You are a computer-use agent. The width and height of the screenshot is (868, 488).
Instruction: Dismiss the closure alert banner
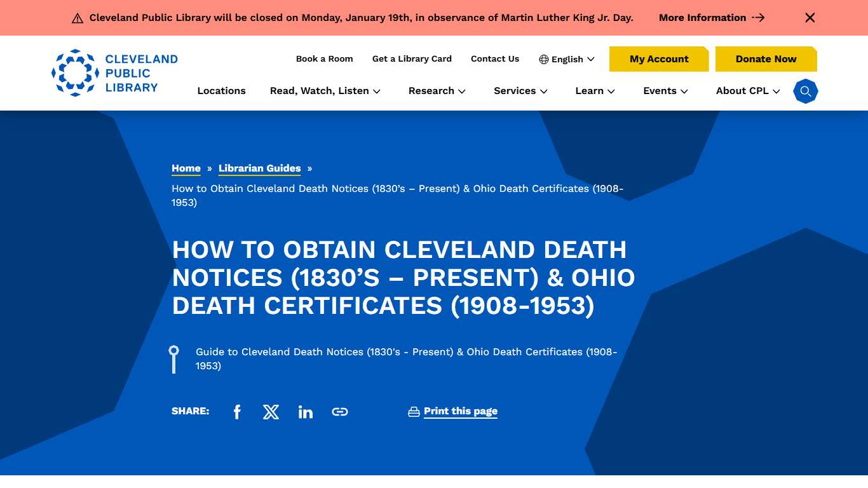(x=810, y=18)
